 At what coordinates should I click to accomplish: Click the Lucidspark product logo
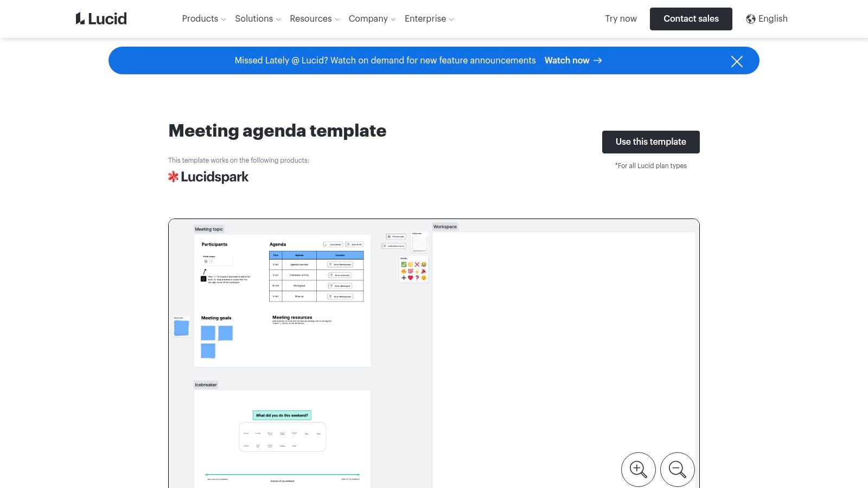tap(208, 176)
